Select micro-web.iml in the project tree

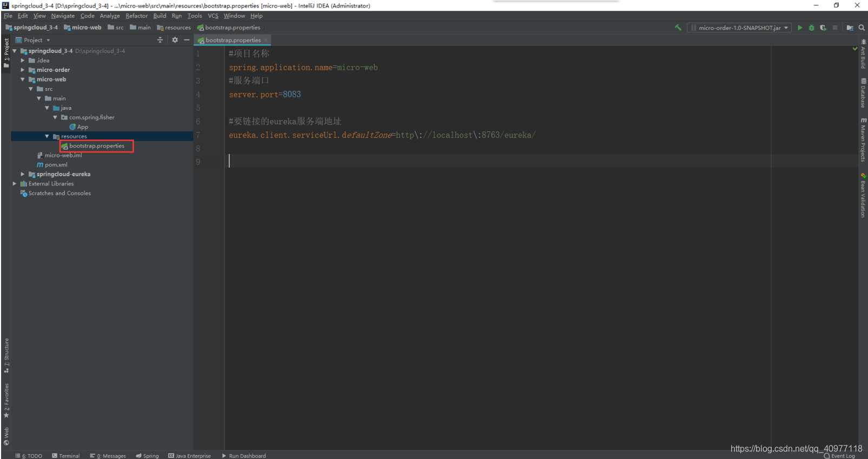(x=59, y=155)
